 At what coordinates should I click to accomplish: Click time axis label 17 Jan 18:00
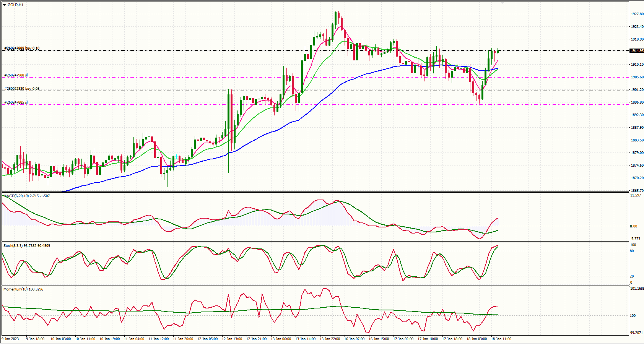[452, 339]
